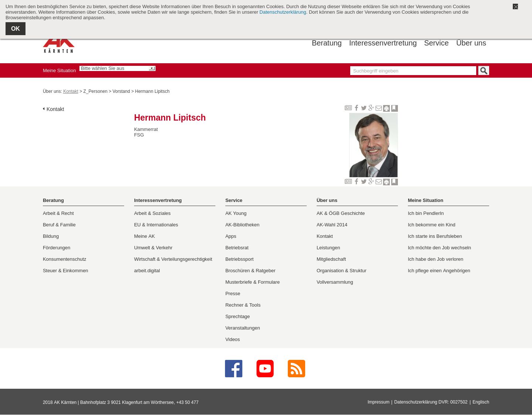Screen dimensions: 532x415
Task: Share on Twitter via icon above the portrait
Action: (364, 108)
